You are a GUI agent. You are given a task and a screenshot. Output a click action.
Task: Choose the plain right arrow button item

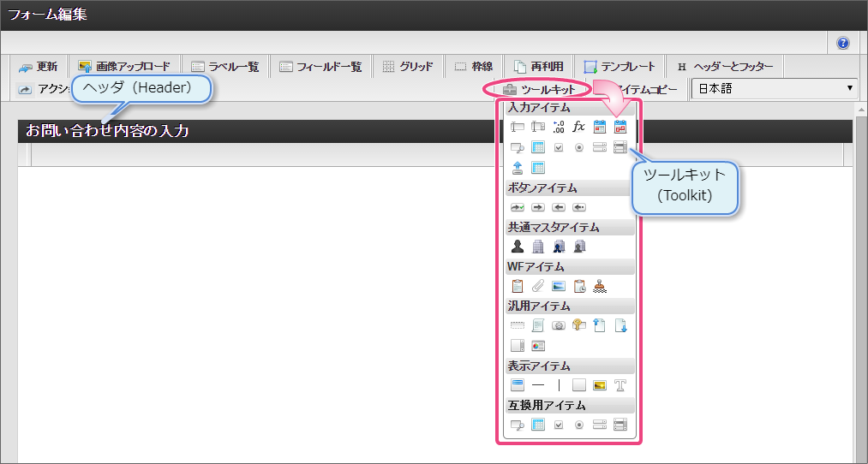(x=537, y=207)
